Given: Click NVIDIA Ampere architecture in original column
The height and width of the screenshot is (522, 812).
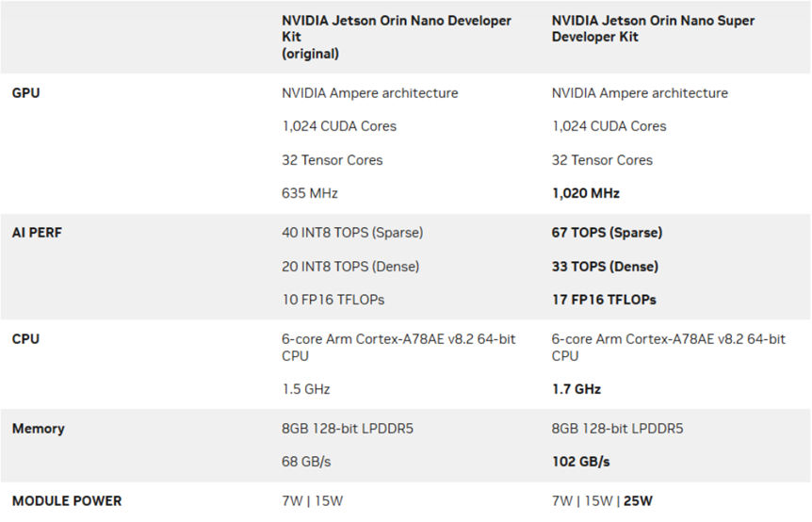Looking at the screenshot, I should pyautogui.click(x=370, y=93).
